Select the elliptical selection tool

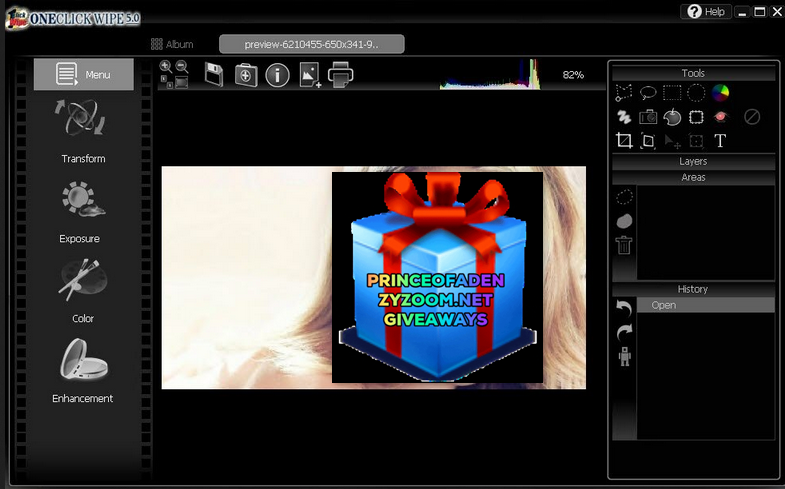coord(696,93)
